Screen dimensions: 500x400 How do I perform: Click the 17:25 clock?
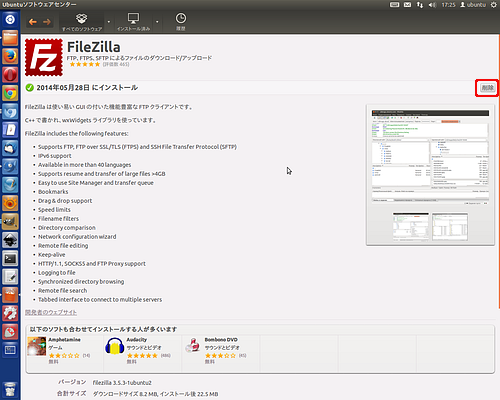pyautogui.click(x=448, y=5)
